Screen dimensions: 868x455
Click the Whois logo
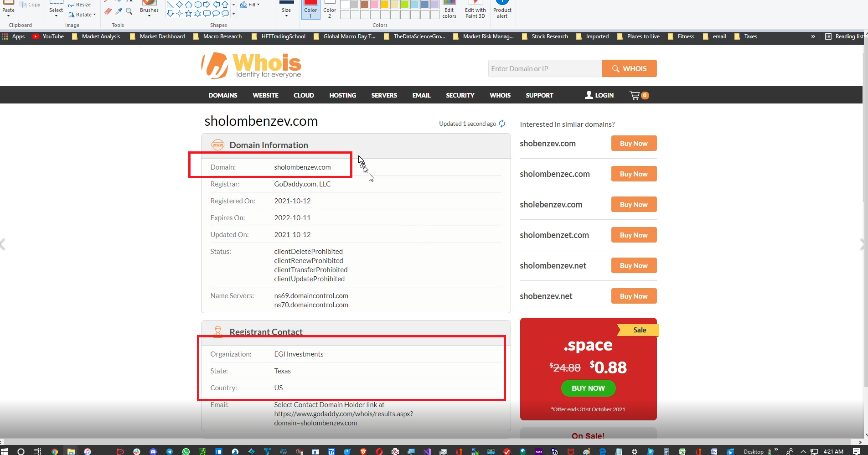[251, 65]
